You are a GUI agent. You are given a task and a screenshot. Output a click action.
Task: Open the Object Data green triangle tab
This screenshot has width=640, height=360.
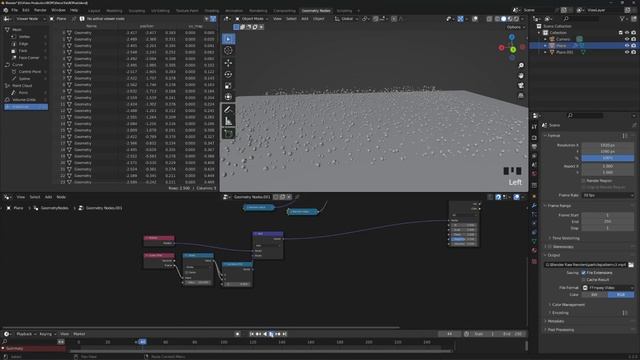[534, 242]
